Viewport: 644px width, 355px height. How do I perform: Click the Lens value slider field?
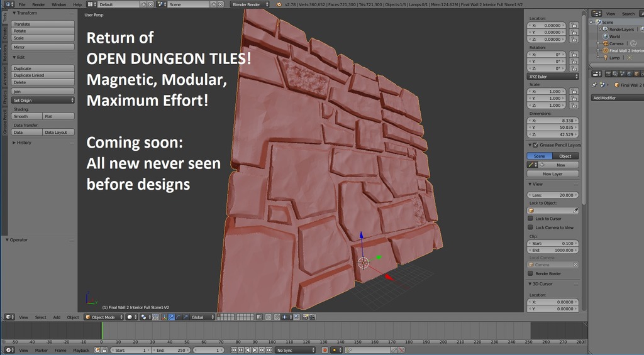tap(552, 195)
